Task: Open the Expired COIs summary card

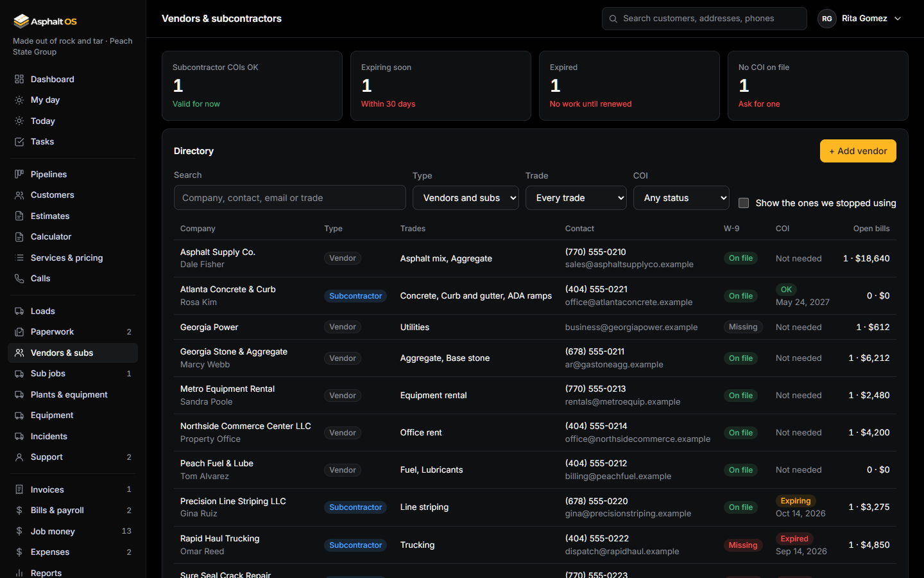Action: click(629, 86)
